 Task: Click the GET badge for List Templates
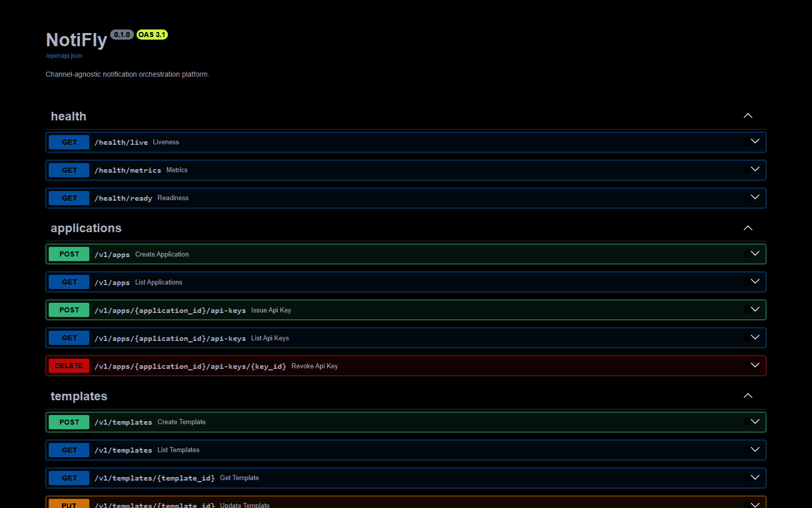(69, 450)
